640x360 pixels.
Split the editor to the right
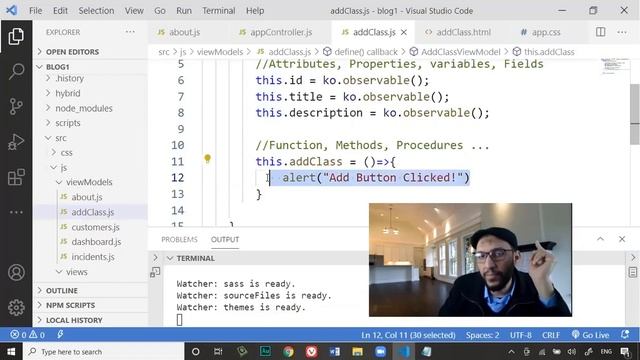(600, 32)
